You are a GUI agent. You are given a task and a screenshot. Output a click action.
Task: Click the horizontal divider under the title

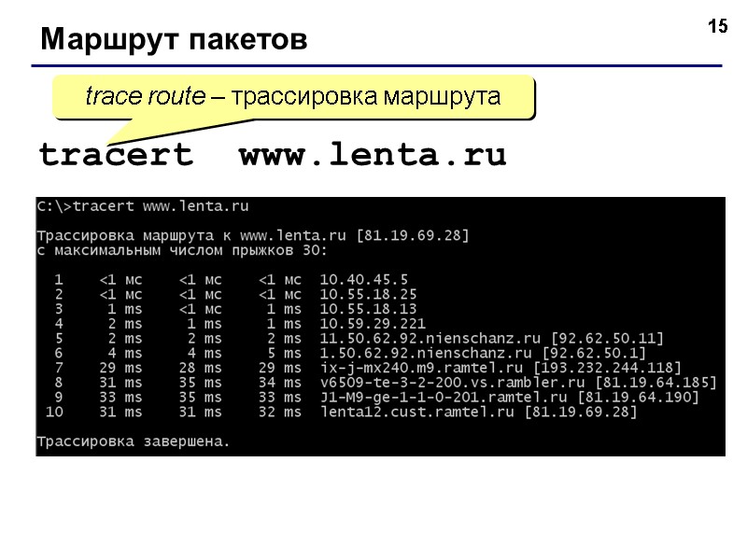tap(373, 63)
